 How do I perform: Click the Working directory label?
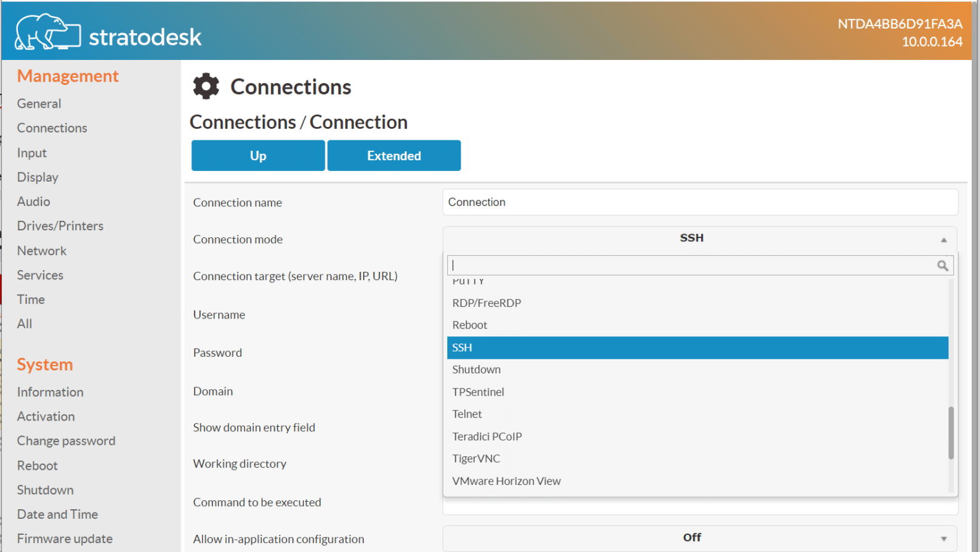coord(240,464)
